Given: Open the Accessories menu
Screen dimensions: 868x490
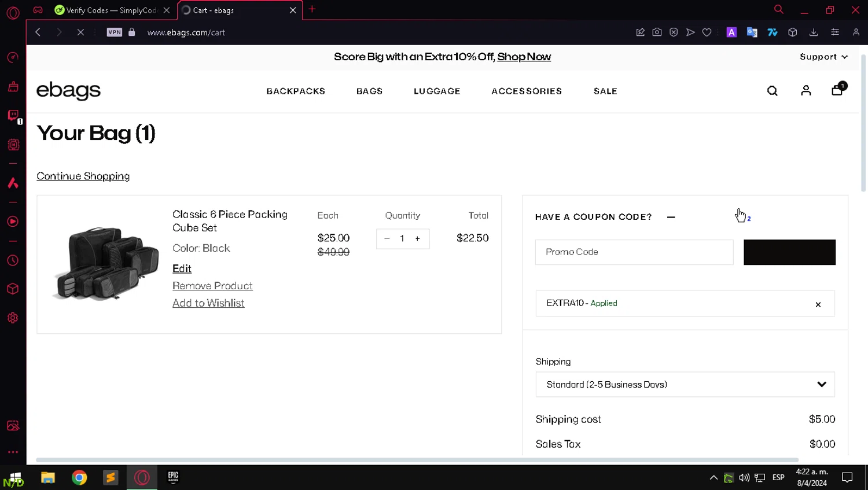Looking at the screenshot, I should tap(527, 91).
